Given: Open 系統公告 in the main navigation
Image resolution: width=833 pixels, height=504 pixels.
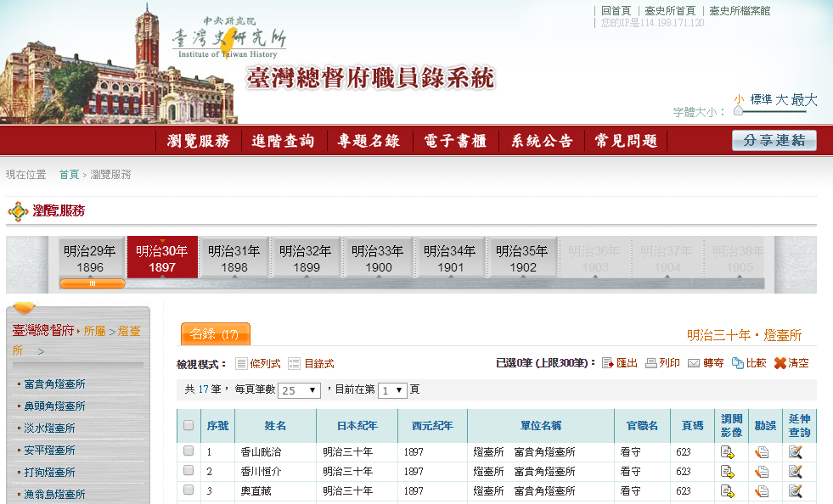Looking at the screenshot, I should [x=542, y=141].
